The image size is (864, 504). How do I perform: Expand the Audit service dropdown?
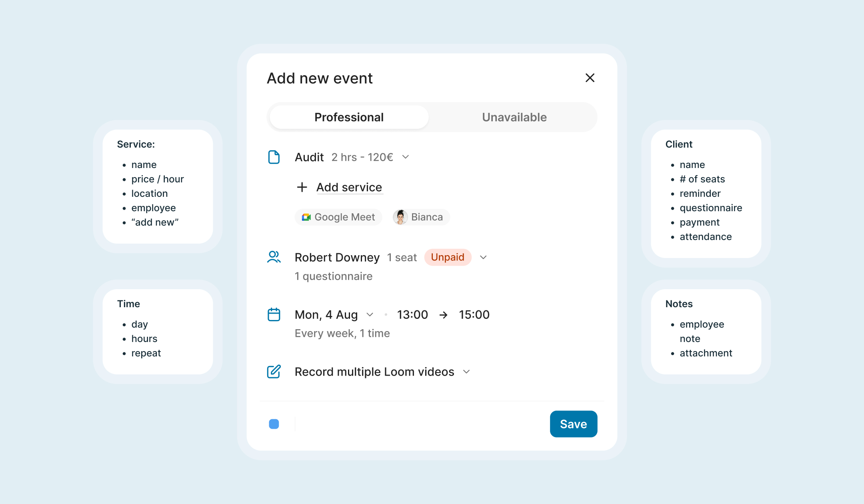point(405,157)
